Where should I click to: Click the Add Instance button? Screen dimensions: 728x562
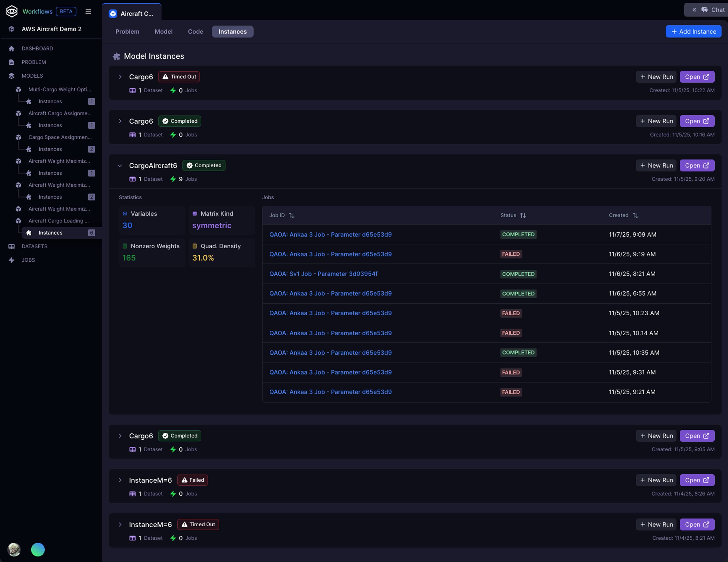pyautogui.click(x=693, y=31)
